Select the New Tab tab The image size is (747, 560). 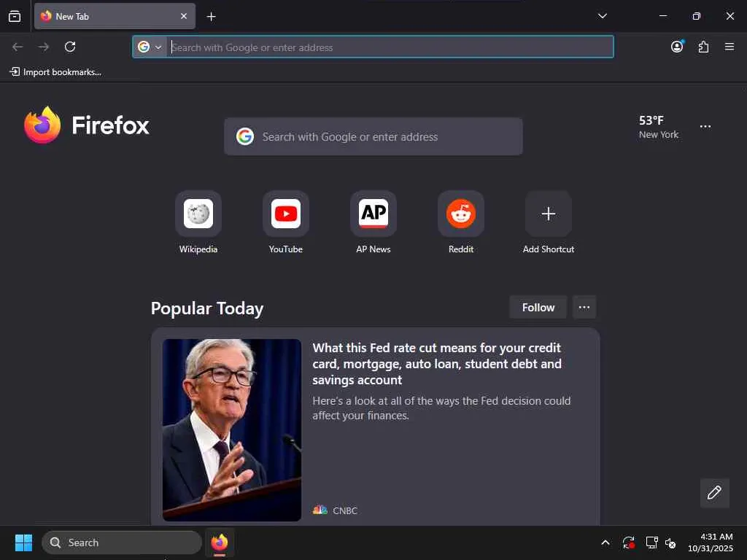point(115,16)
